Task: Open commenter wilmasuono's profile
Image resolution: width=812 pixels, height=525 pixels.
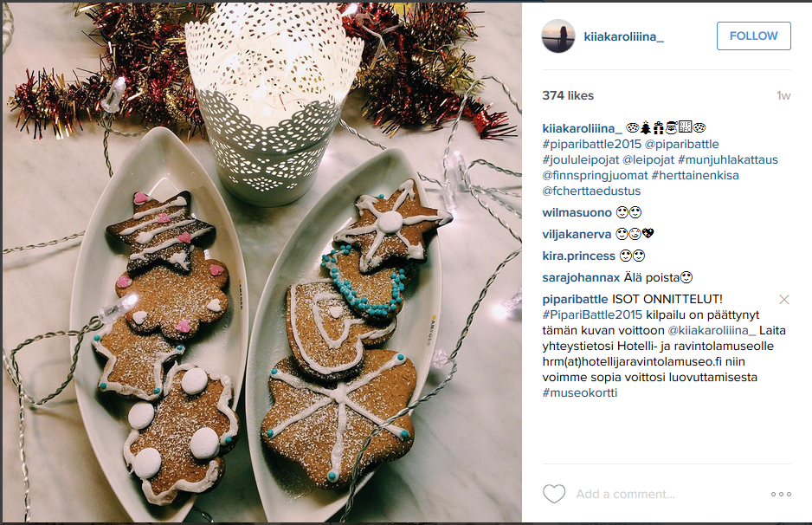Action: pos(577,212)
